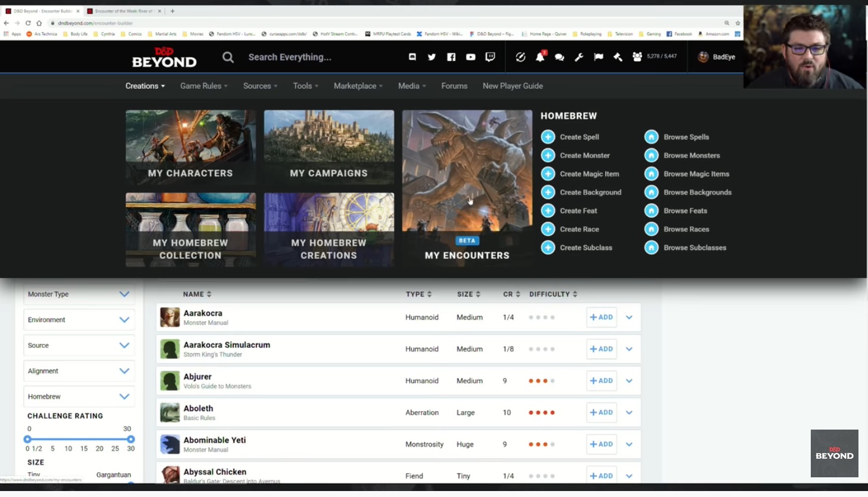Bookmark the page with the star icon
The width and height of the screenshot is (868, 497).
coord(737,23)
